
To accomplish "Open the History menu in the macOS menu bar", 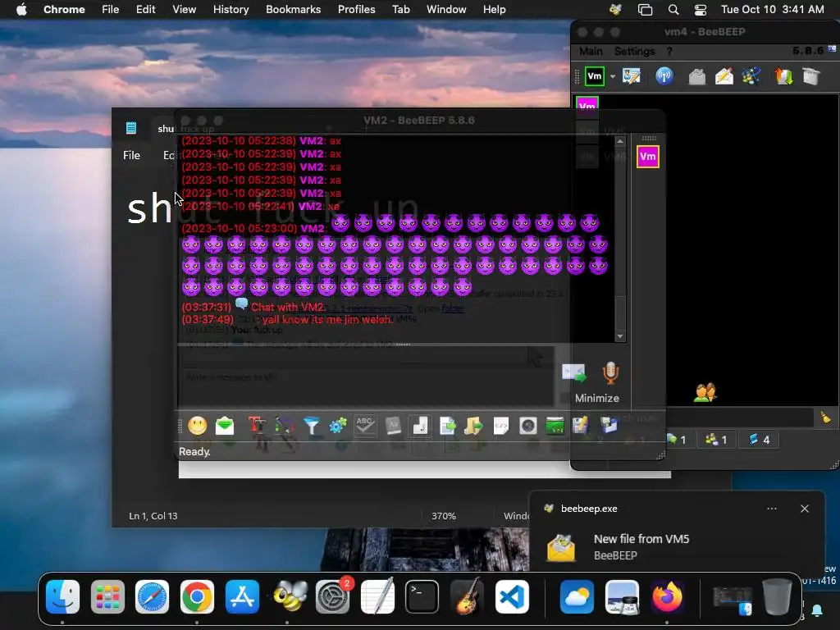I will 231,9.
